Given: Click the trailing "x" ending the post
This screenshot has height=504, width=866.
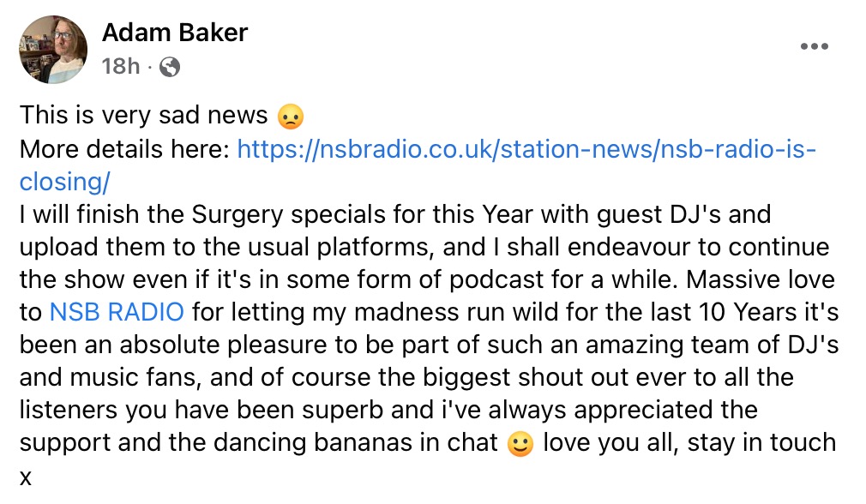Looking at the screenshot, I should [26, 477].
